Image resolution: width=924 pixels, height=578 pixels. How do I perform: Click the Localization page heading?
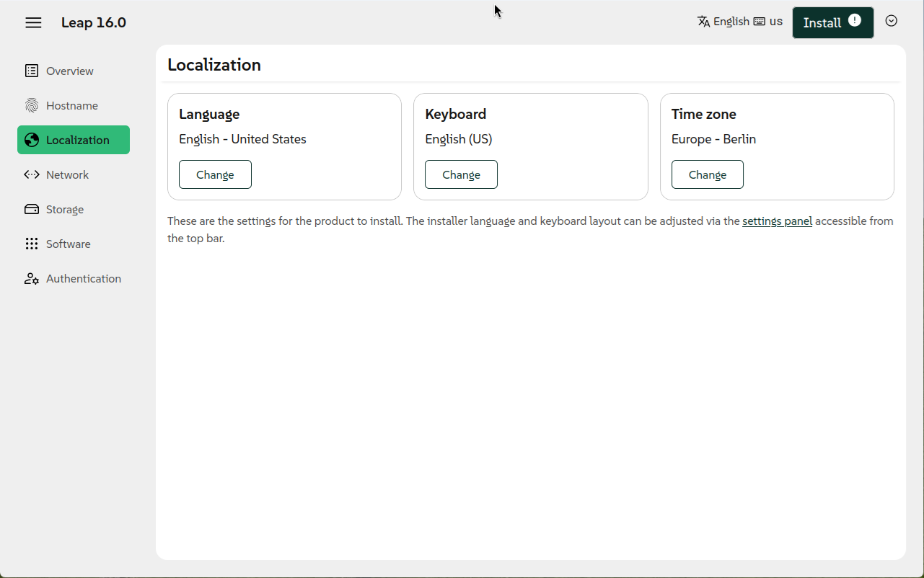[214, 65]
